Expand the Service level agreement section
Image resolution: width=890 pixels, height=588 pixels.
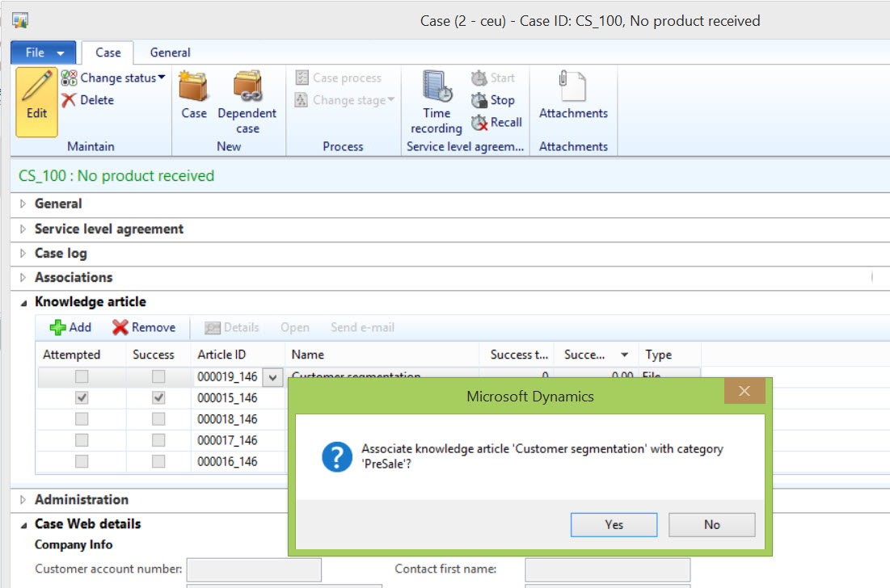pos(109,229)
